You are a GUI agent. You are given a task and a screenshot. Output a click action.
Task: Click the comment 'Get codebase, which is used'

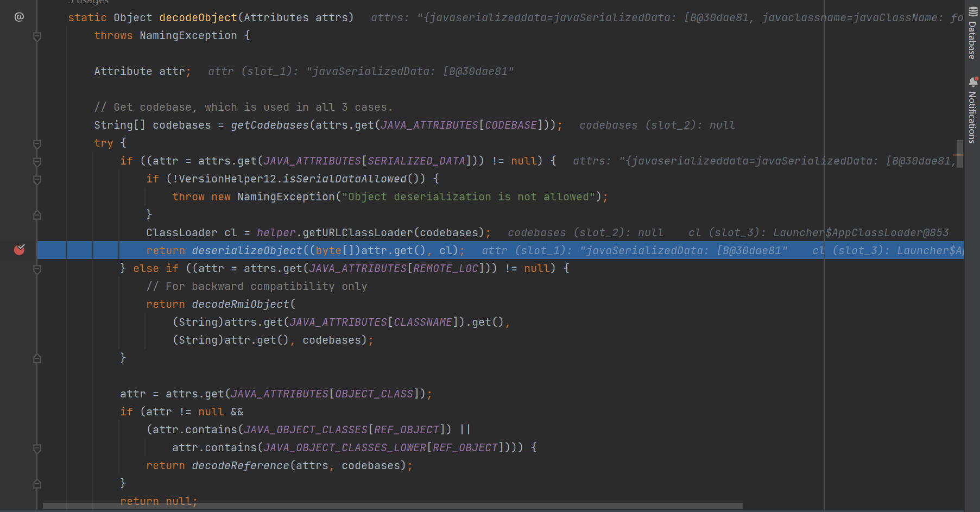pos(243,107)
